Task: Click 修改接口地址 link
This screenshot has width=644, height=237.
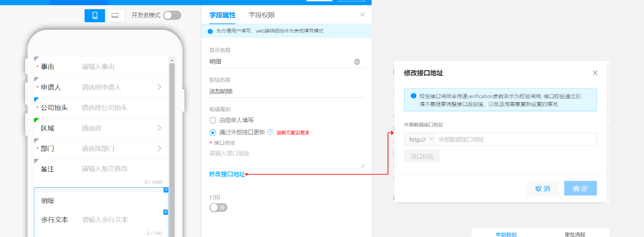Action: click(227, 174)
